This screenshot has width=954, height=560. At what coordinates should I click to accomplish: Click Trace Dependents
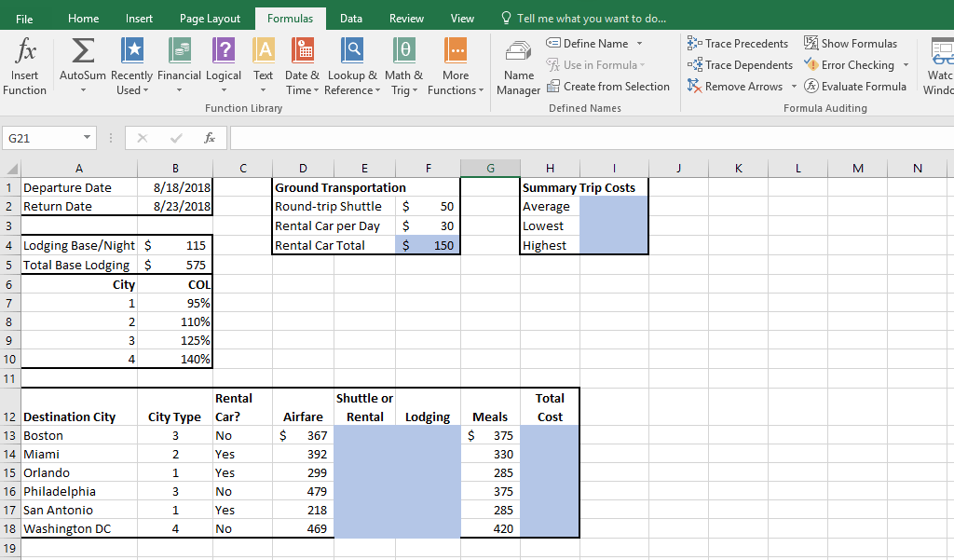[x=740, y=64]
